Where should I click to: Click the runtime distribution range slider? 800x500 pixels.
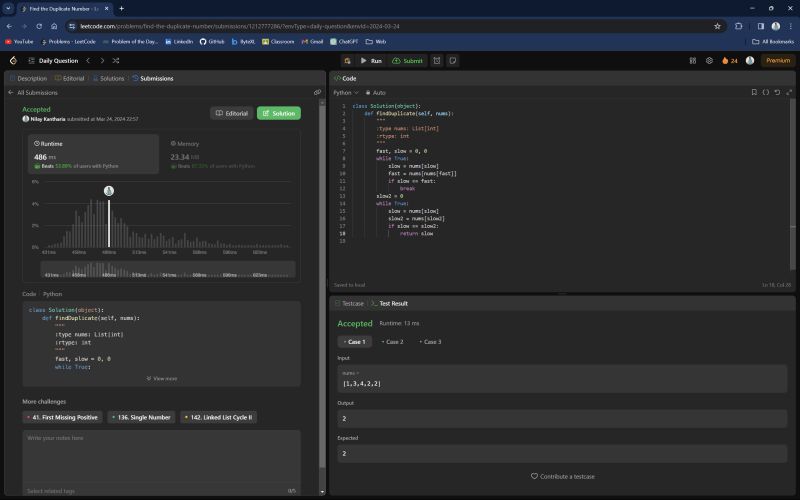coord(168,269)
